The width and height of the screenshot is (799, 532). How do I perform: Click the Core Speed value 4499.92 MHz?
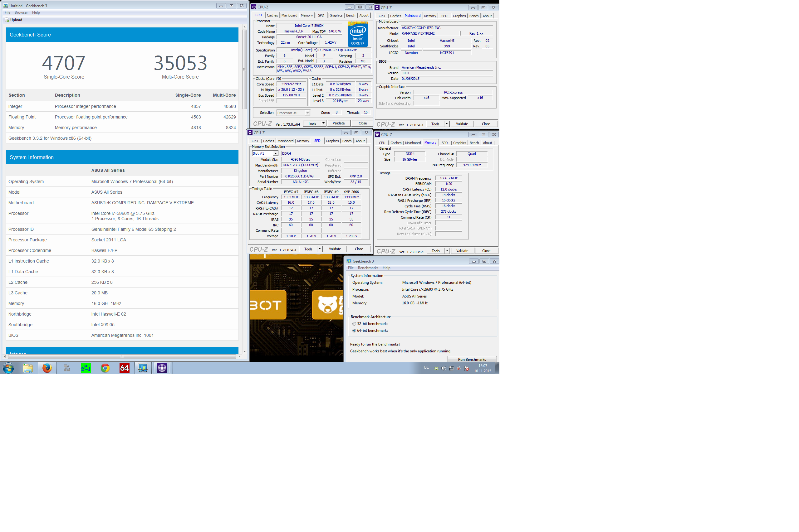pyautogui.click(x=291, y=84)
